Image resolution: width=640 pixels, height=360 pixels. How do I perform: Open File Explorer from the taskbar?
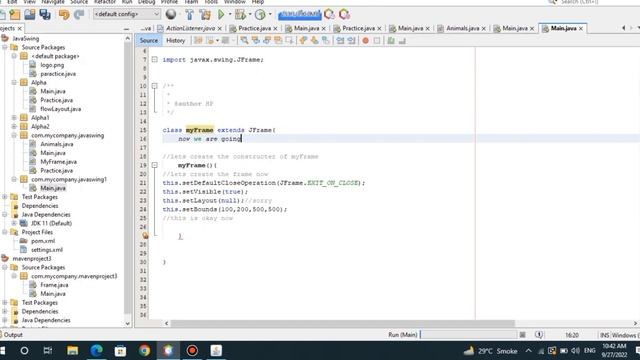click(x=73, y=351)
